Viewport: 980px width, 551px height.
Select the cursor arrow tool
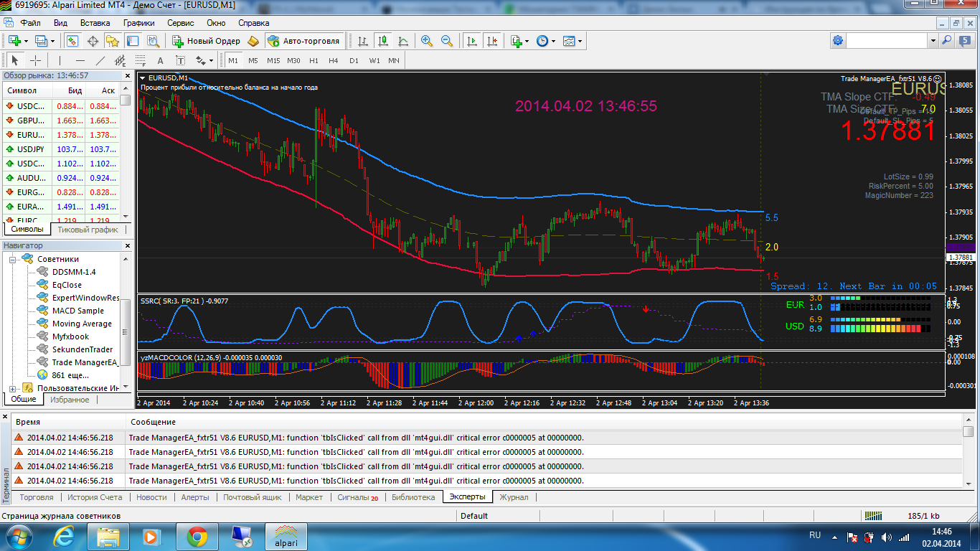pyautogui.click(x=15, y=60)
